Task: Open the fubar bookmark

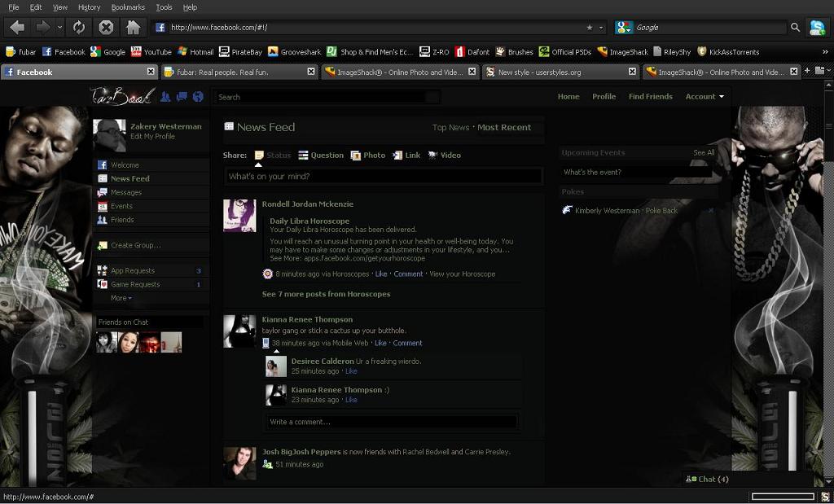Action: pos(20,51)
